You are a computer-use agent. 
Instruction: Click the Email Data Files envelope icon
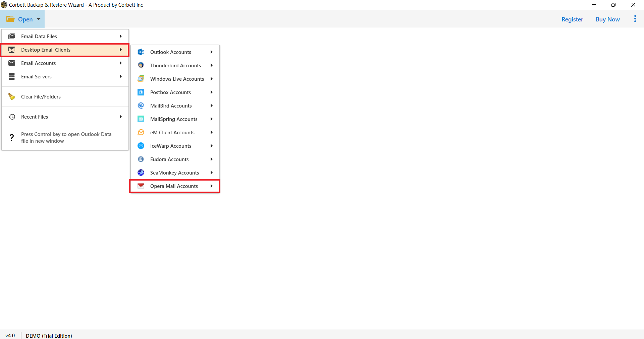[12, 36]
